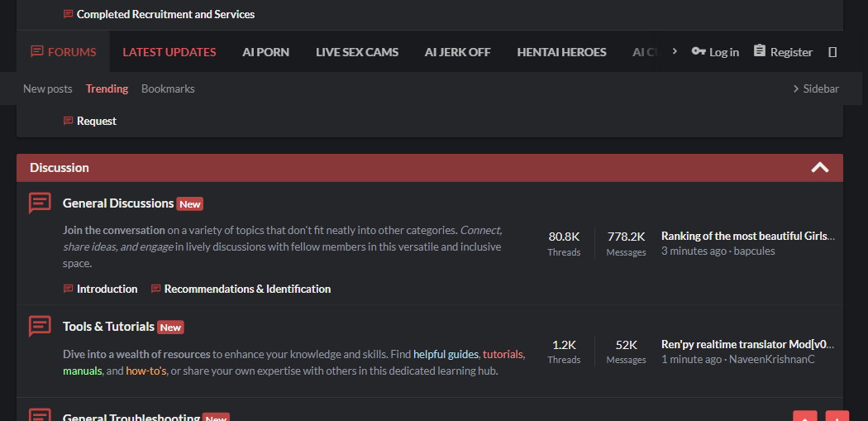Switch to the Trending sub-navigation item
Viewport: 868px width, 421px height.
pos(107,89)
